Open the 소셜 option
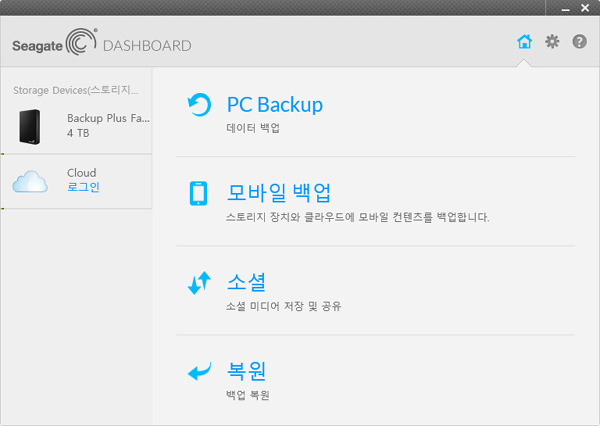Screen dimensions: 600x426 (x=246, y=282)
